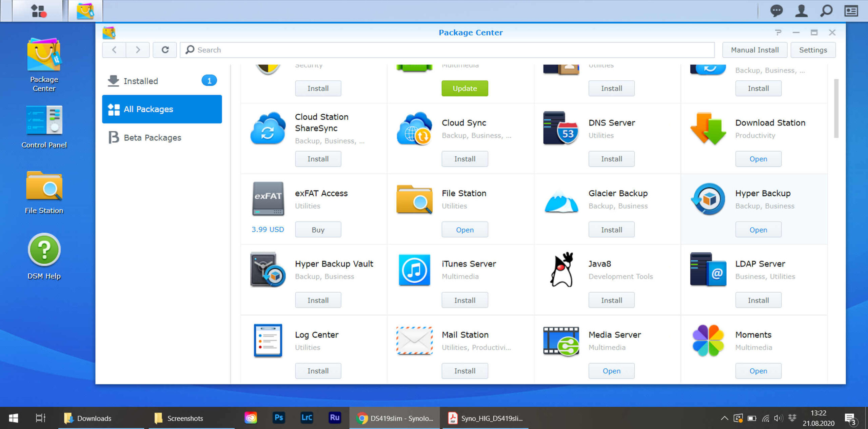This screenshot has height=429, width=868.
Task: Install Java8 package
Action: 611,300
